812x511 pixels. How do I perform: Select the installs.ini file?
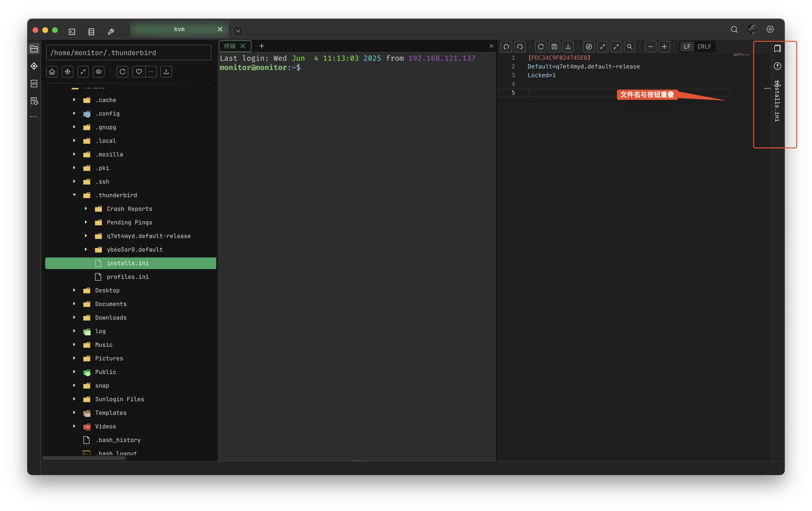coord(130,263)
